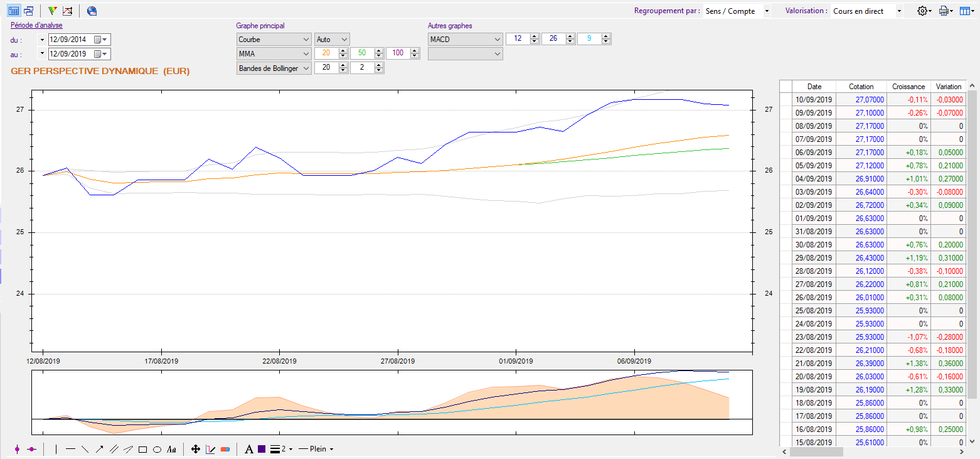Click the Période d'analyse link
980x459 pixels.
click(x=36, y=25)
